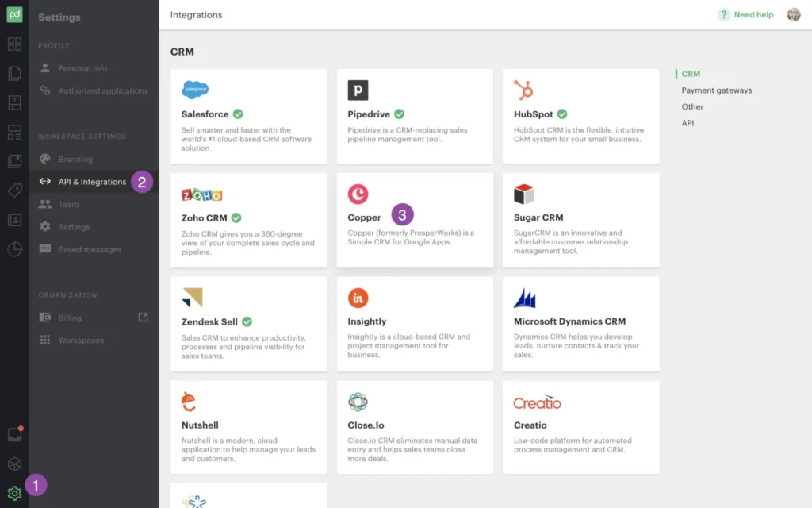Jump to API section in right navigation
Screen dimensions: 812x508
click(688, 123)
